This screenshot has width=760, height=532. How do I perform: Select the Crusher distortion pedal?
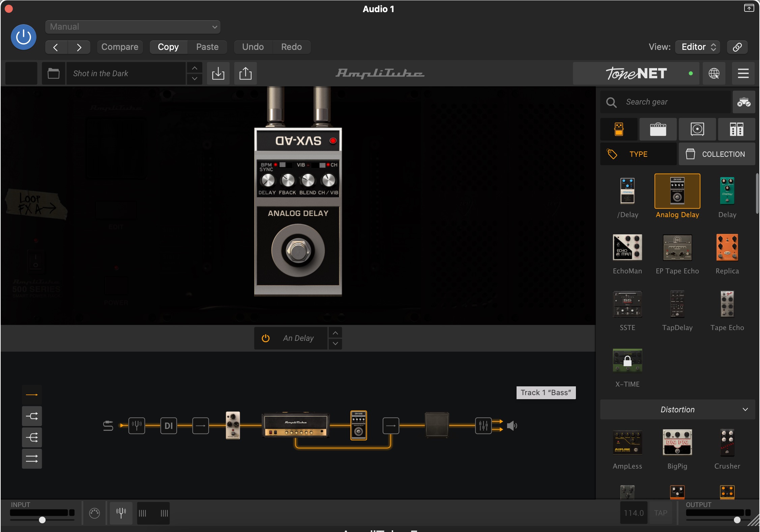click(x=727, y=442)
